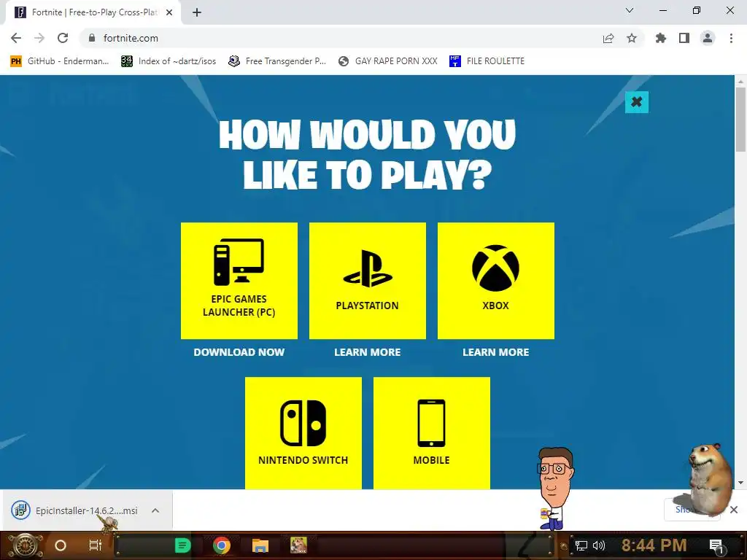Reload the Fortnite page

[63, 38]
